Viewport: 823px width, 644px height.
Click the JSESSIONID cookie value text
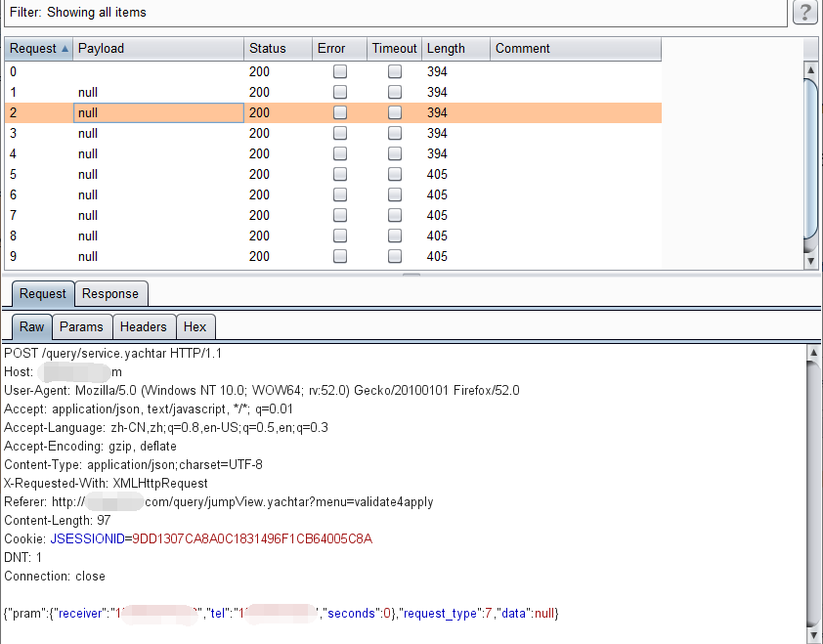[x=252, y=539]
